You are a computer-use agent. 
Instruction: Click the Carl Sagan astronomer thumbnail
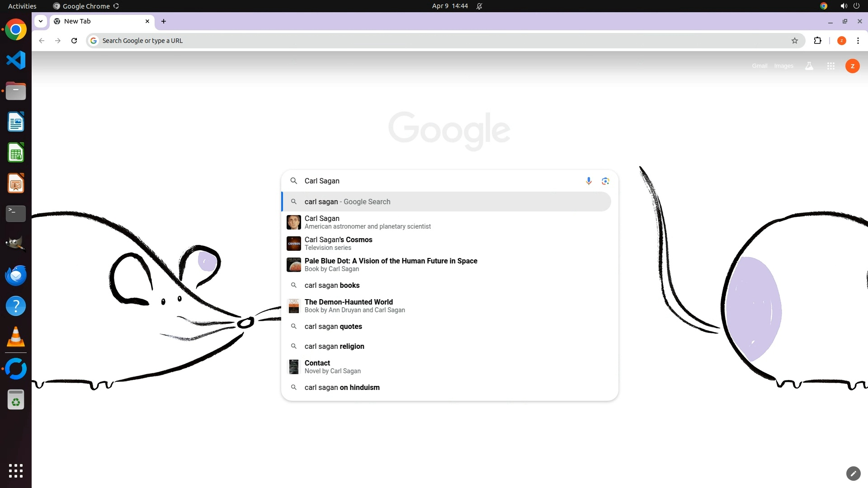point(294,222)
